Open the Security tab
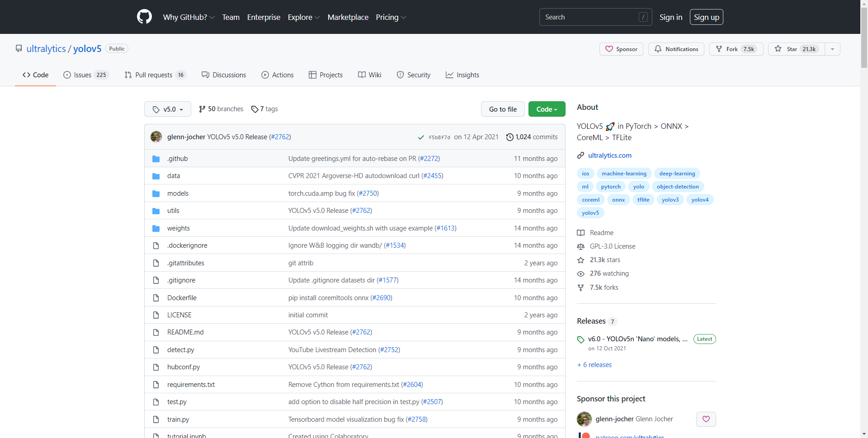 (x=413, y=75)
